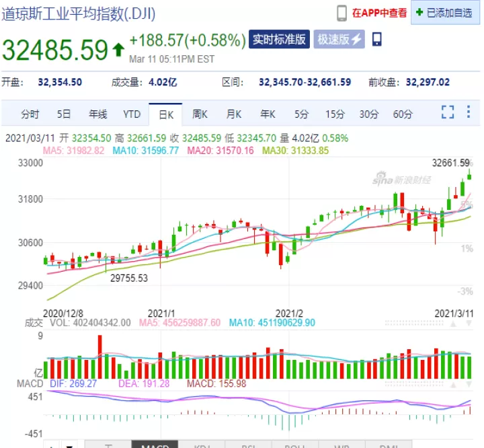Click the 2021/3/11 end date label
The image size is (484, 448).
454,313
